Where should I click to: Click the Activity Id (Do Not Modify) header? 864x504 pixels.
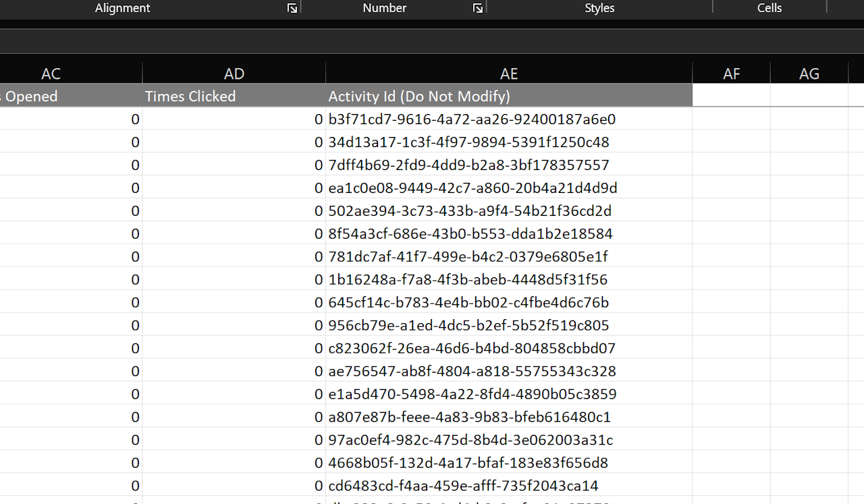pos(419,96)
